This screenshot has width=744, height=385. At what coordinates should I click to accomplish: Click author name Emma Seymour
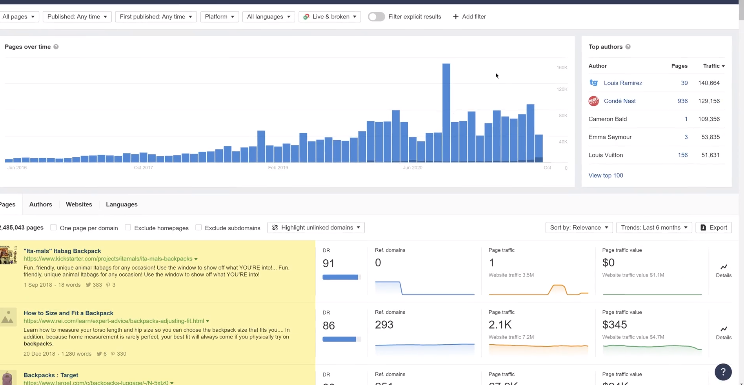pos(609,137)
